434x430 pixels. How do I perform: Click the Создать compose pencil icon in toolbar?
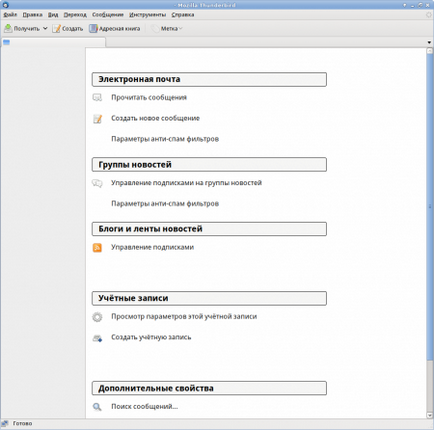coord(57,29)
